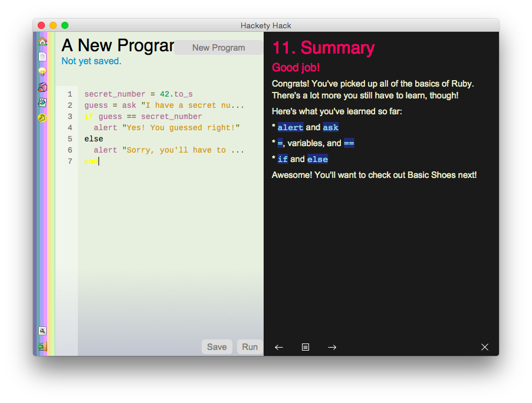
Task: Open the lesson table of contents icon
Action: tap(306, 347)
